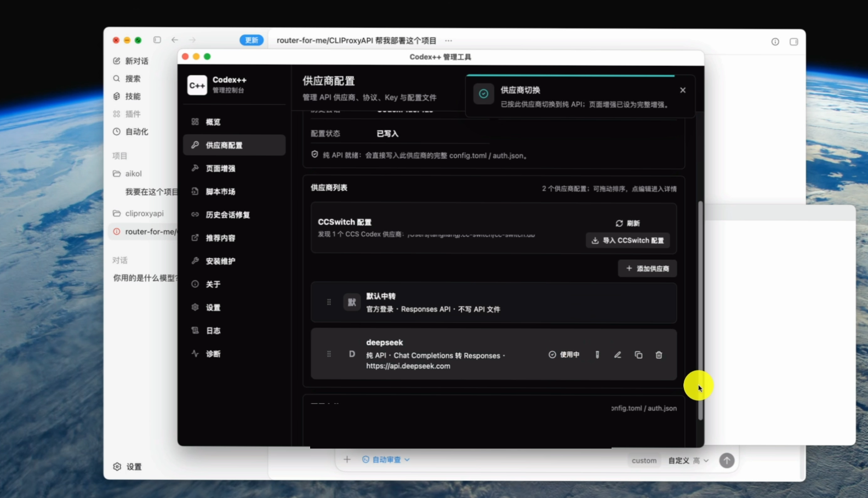The width and height of the screenshot is (868, 498).
Task: Click 添加供应商 button
Action: tap(648, 268)
